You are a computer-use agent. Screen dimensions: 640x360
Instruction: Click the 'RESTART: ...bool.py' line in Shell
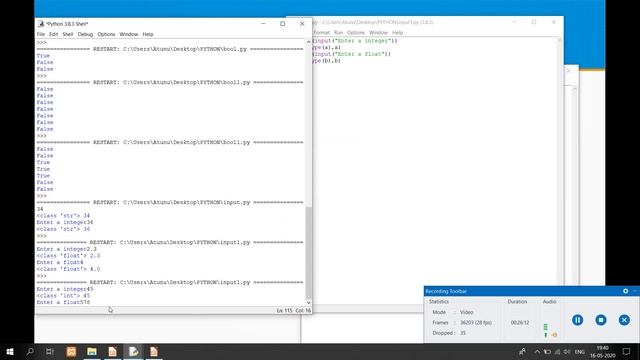(x=170, y=49)
